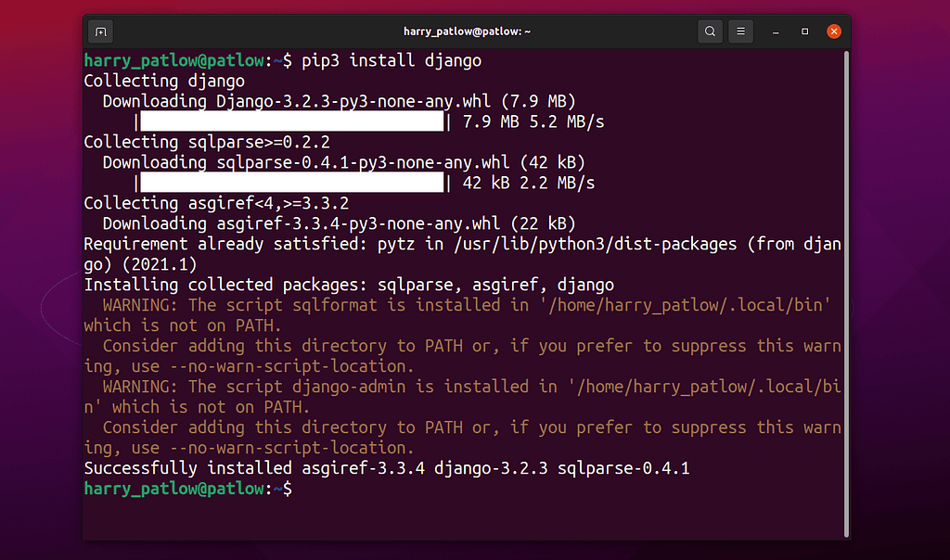The height and width of the screenshot is (560, 950).
Task: Close the terminal window
Action: pyautogui.click(x=834, y=32)
